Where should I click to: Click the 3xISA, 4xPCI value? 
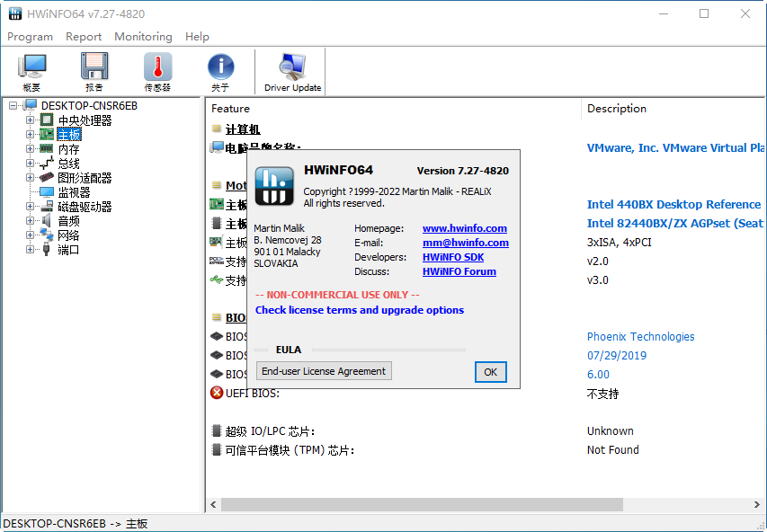(619, 243)
